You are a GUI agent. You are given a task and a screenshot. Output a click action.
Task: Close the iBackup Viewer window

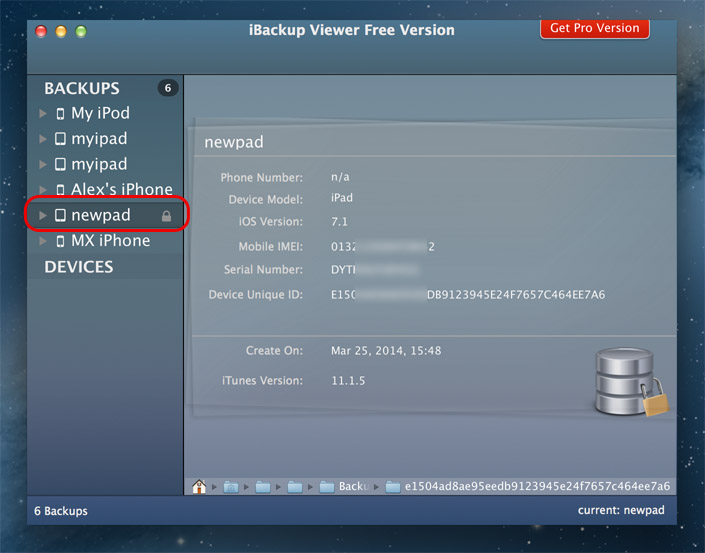pos(41,31)
